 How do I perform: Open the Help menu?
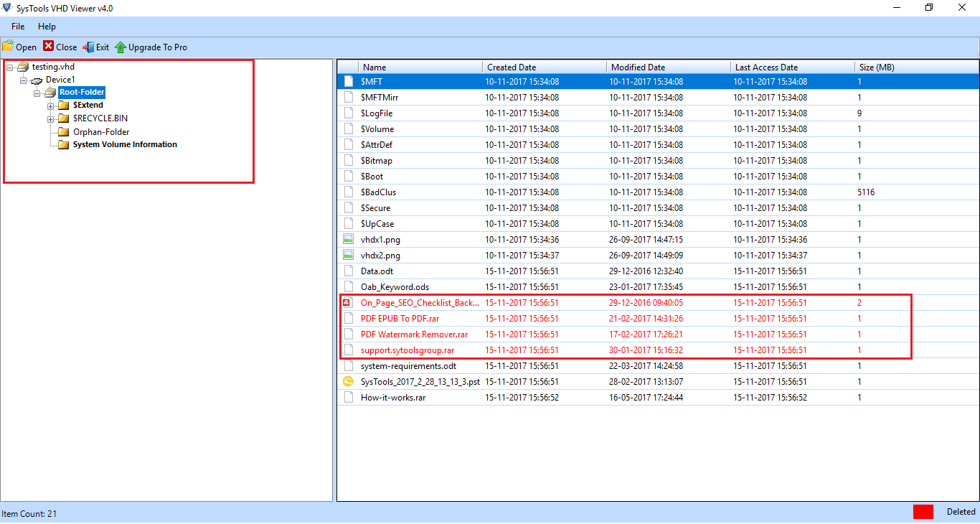[x=47, y=27]
